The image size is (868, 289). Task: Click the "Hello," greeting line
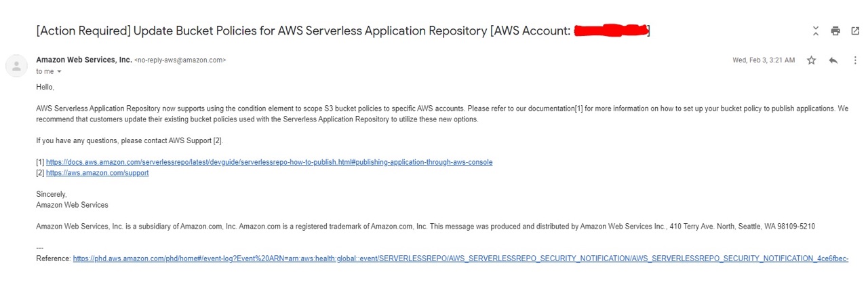[45, 87]
